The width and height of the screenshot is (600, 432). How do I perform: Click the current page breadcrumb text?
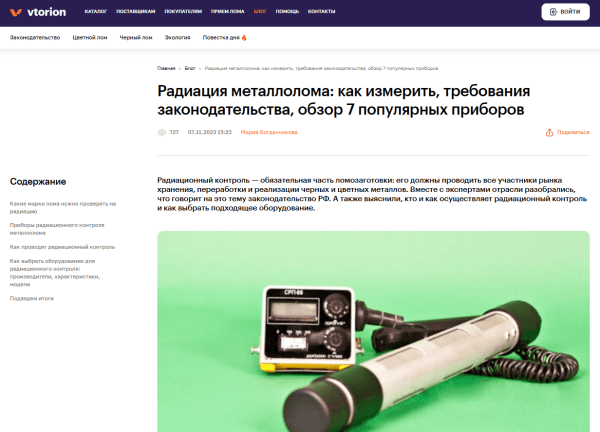coord(321,68)
